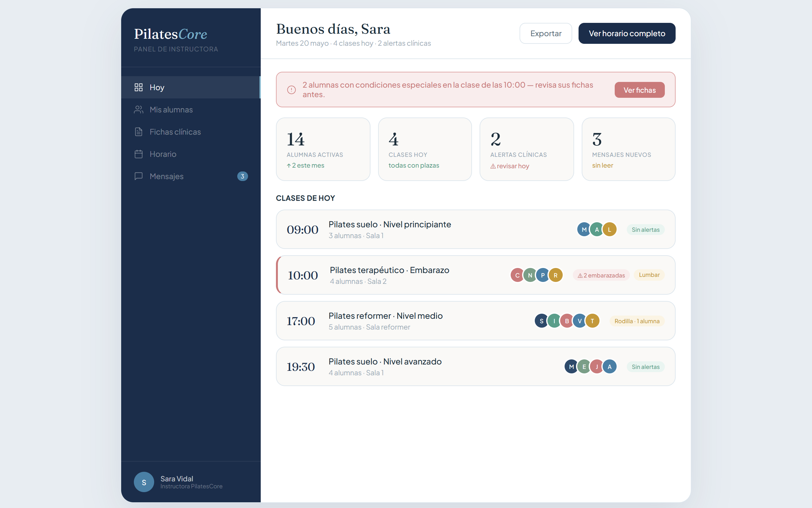
Task: Click avatar V in the 17:00 class
Action: click(580, 321)
